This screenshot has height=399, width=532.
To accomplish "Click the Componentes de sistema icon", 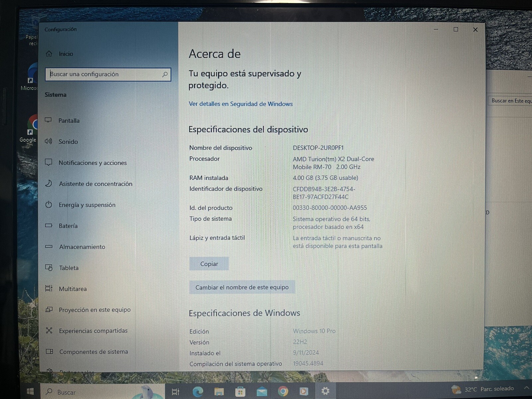I will click(x=49, y=351).
